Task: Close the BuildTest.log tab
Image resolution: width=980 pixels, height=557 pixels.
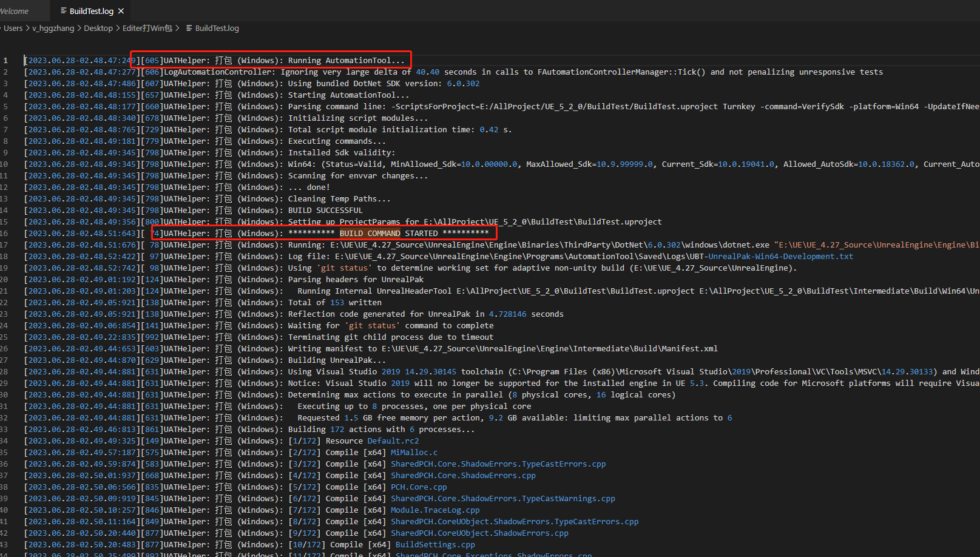Action: (121, 11)
